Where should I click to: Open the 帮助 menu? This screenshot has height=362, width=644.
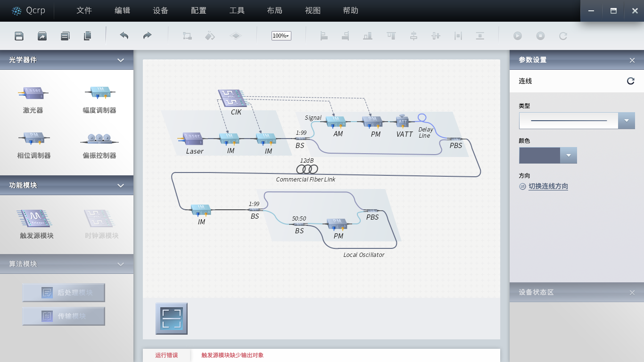coord(351,10)
